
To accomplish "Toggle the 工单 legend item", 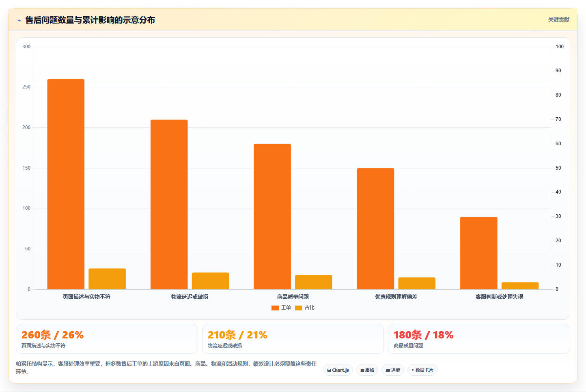I will click(x=281, y=308).
